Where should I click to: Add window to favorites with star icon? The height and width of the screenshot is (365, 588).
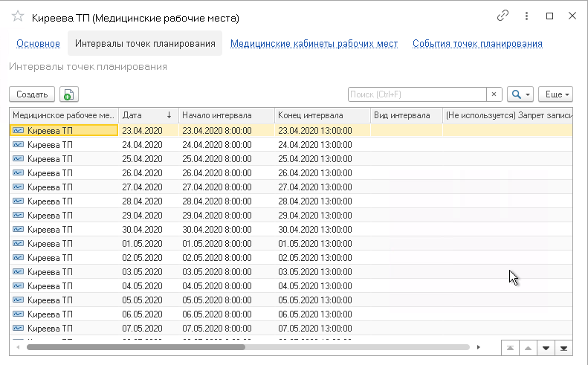18,16
